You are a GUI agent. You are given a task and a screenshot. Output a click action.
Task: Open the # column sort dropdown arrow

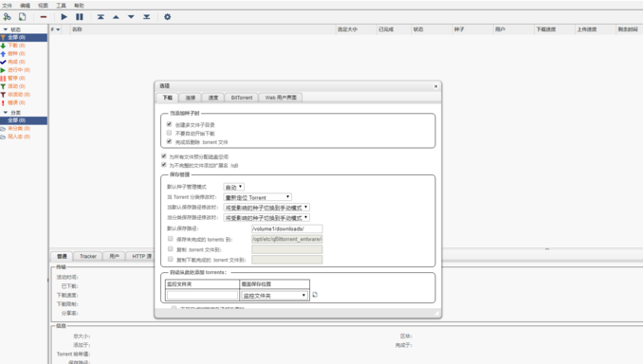[58, 29]
